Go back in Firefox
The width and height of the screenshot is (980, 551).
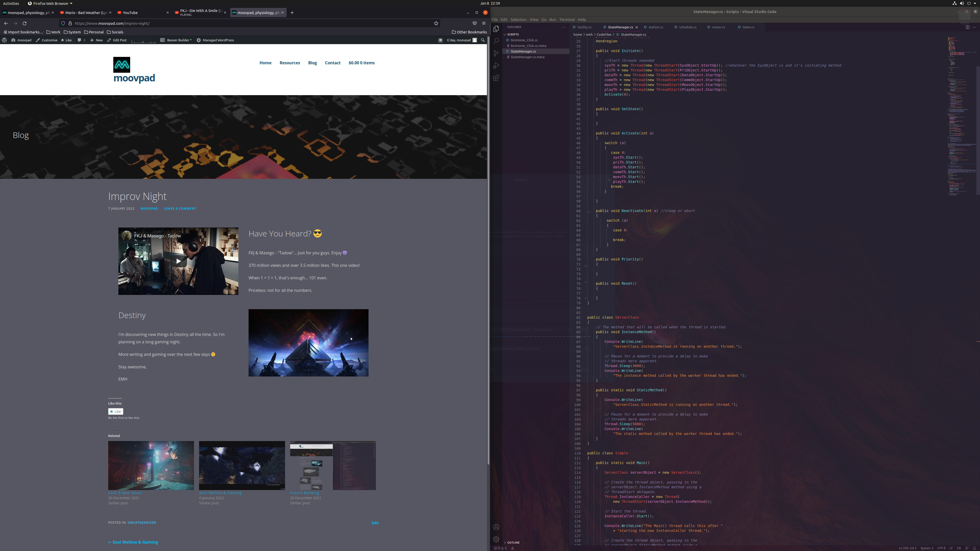pos(6,23)
